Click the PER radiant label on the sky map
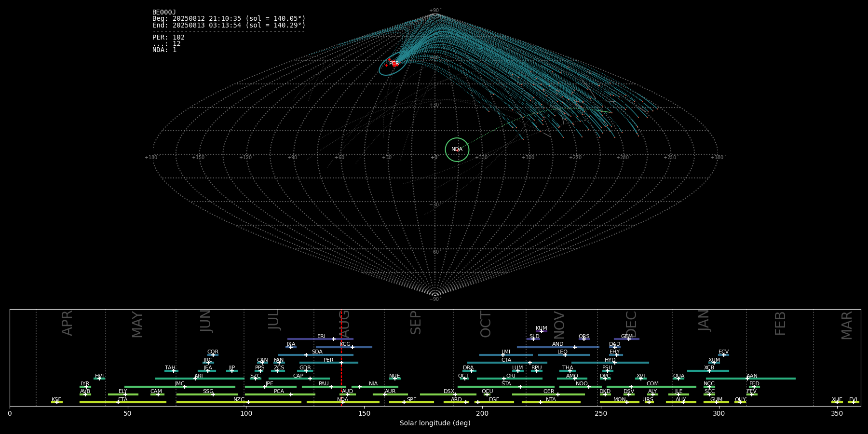This screenshot has height=434, width=868. 394,64
